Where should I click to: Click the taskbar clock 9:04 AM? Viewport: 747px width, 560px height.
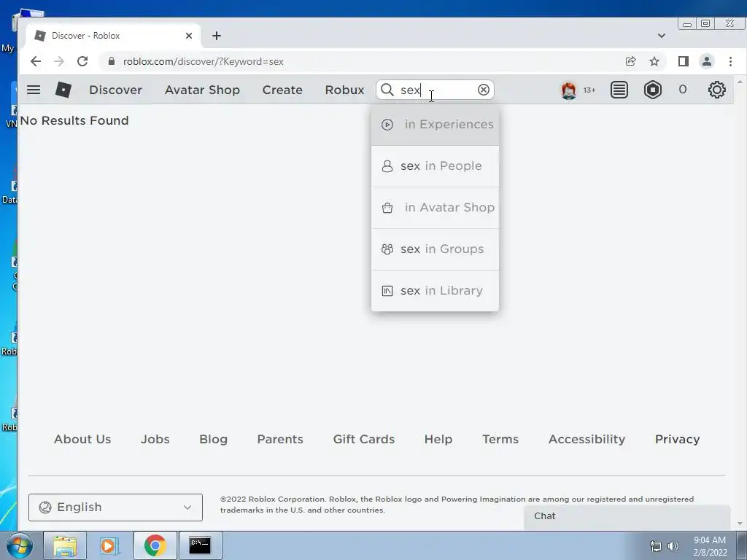pos(709,540)
